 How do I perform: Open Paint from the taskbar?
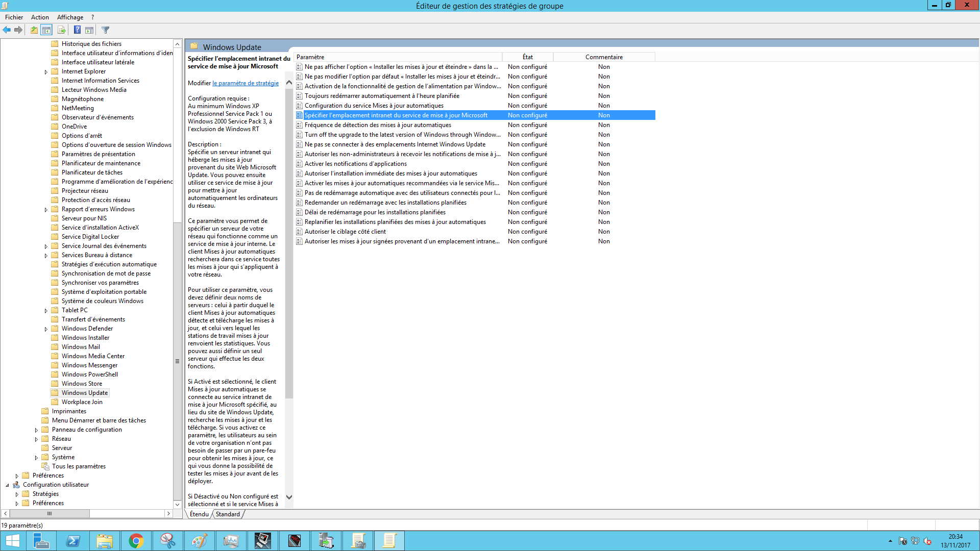point(200,541)
